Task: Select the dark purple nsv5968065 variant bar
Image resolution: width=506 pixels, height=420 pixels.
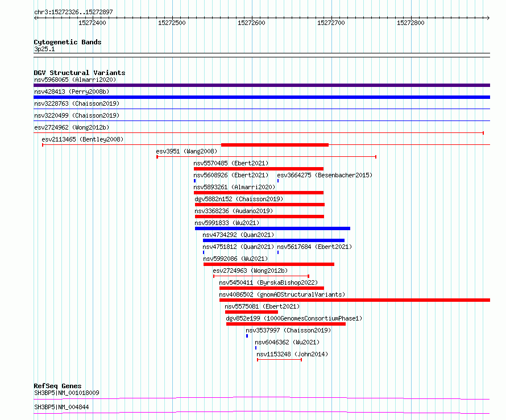Action: point(262,85)
